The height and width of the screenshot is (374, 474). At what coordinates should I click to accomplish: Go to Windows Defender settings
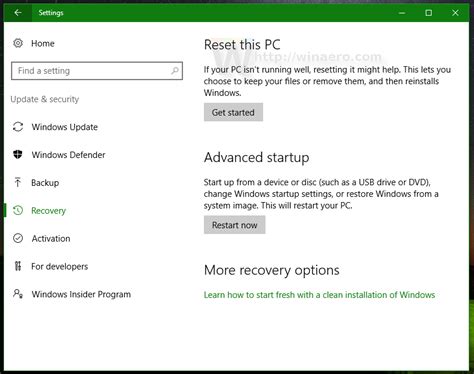pyautogui.click(x=68, y=155)
